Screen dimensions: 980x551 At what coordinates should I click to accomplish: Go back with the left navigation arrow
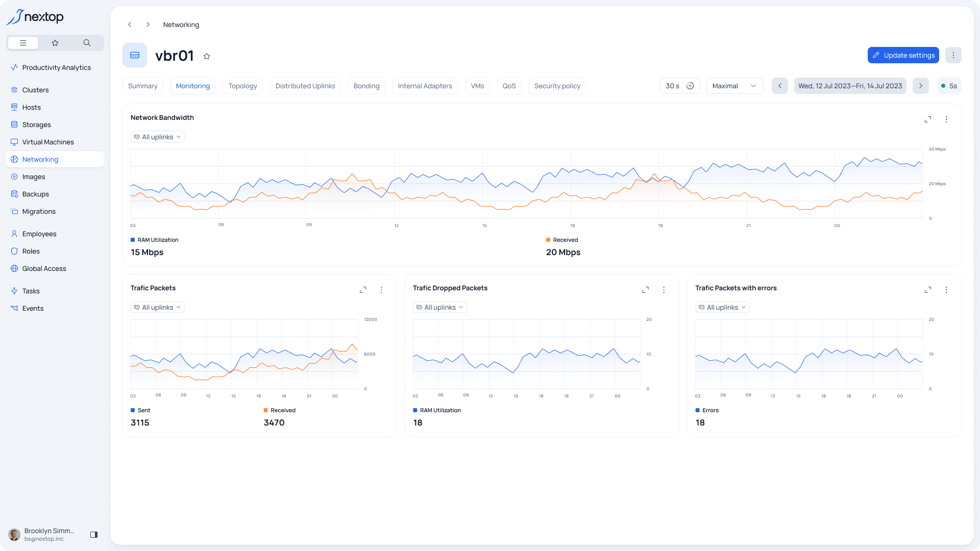click(x=130, y=24)
